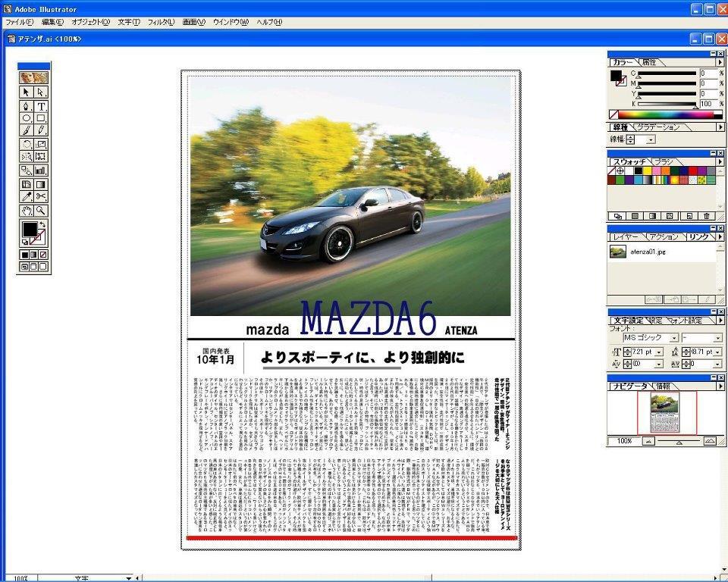Image resolution: width=728 pixels, height=582 pixels.
Task: Switch to full screen mode
Action: point(43,267)
